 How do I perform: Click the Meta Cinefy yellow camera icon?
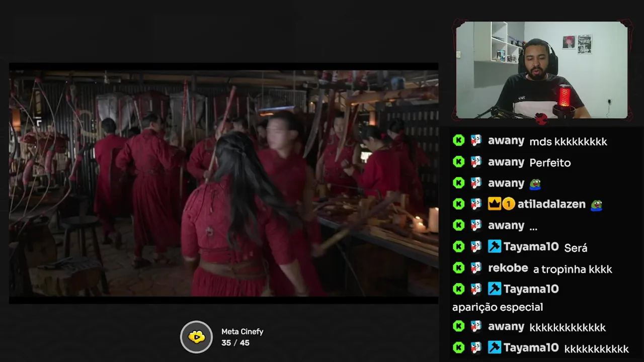(196, 337)
